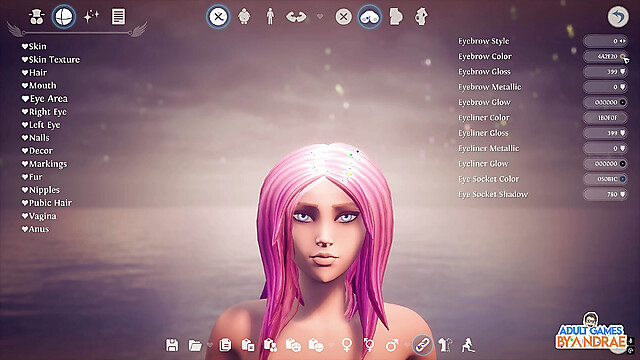Click the Eyebrow Glow color swatch
This screenshot has height=360, width=640.
point(622,102)
